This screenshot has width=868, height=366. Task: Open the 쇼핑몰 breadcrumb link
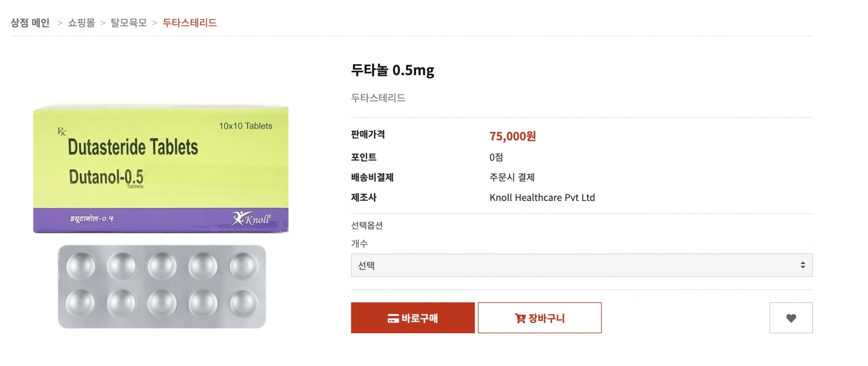click(82, 23)
